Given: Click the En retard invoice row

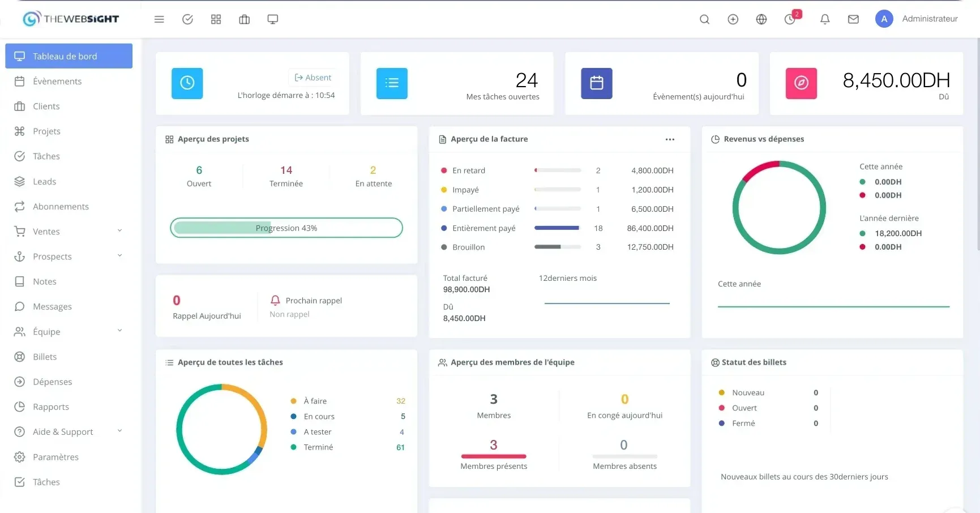Looking at the screenshot, I should tap(557, 170).
